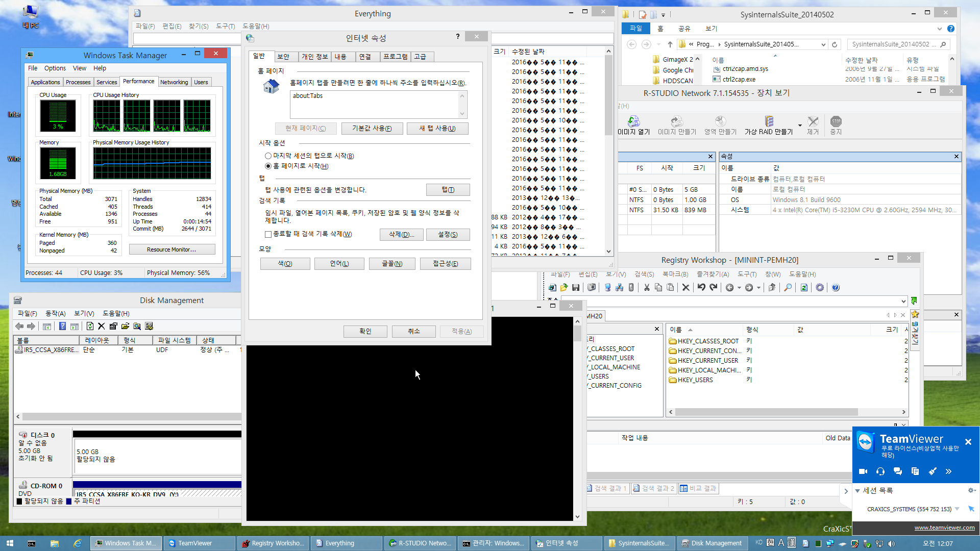Open Options menu in Task Manager
This screenshot has height=551, width=980.
pyautogui.click(x=55, y=68)
